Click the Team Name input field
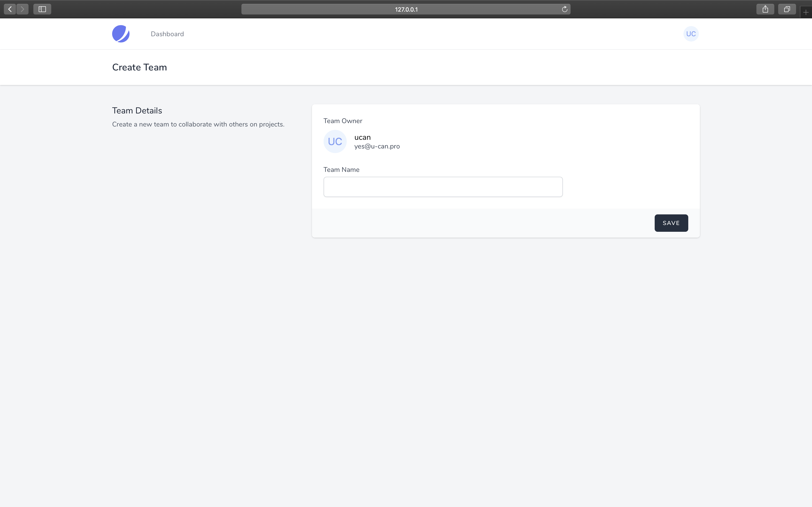The image size is (812, 507). coord(443,186)
